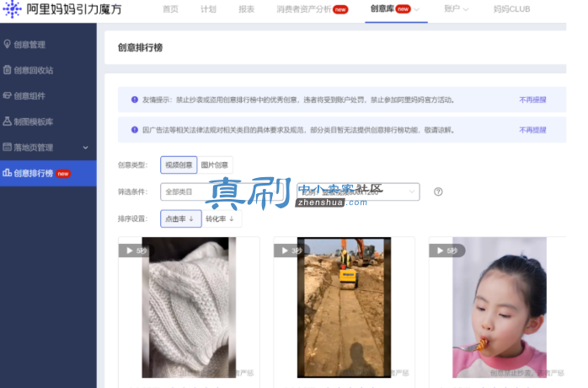Select 创意排行榜 in the sidebar
The image size is (588, 388).
click(48, 173)
